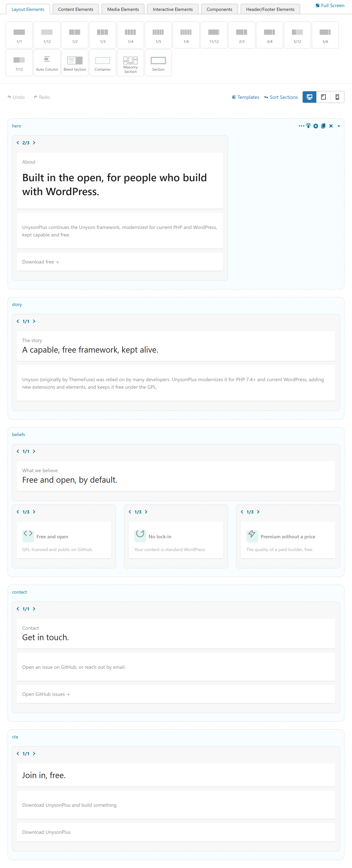Image resolution: width=352 pixels, height=868 pixels.
Task: Open the Interactive Elements tab
Action: point(173,9)
